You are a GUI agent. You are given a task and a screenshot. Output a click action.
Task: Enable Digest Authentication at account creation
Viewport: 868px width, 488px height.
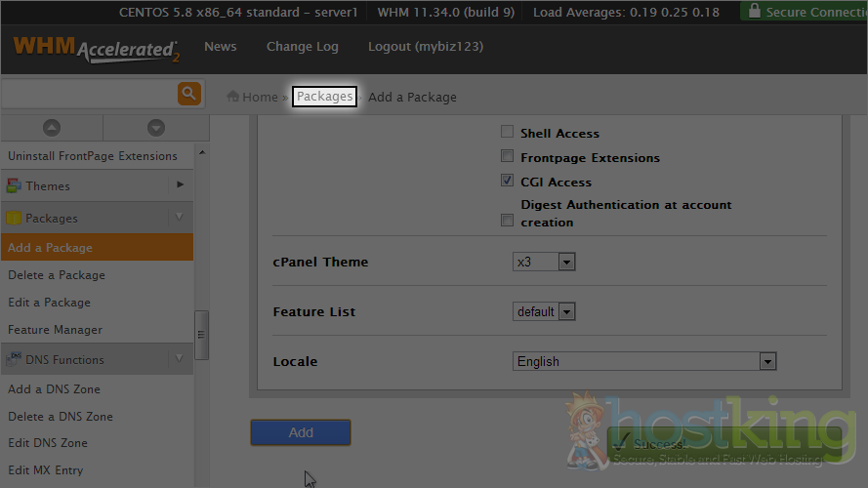click(x=507, y=221)
